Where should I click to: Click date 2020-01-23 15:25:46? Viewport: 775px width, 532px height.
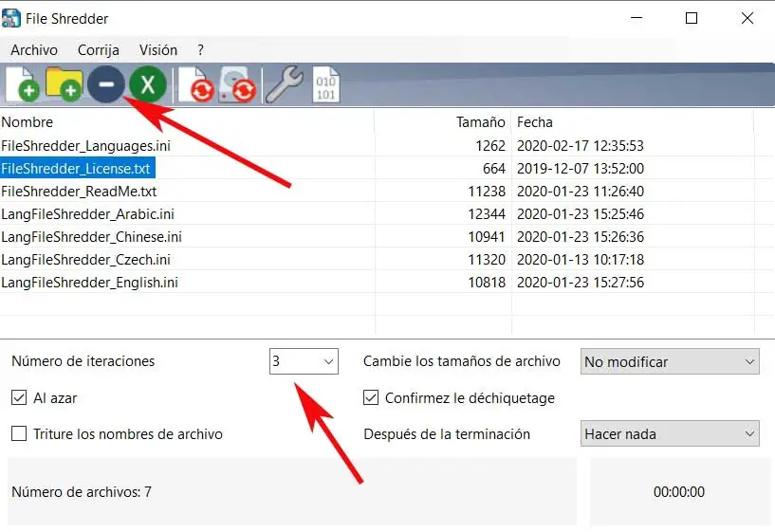(x=581, y=214)
